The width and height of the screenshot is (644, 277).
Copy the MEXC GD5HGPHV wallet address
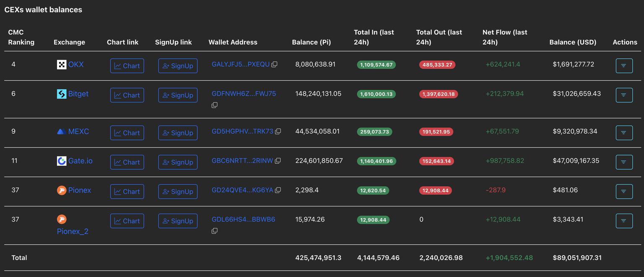pyautogui.click(x=278, y=131)
